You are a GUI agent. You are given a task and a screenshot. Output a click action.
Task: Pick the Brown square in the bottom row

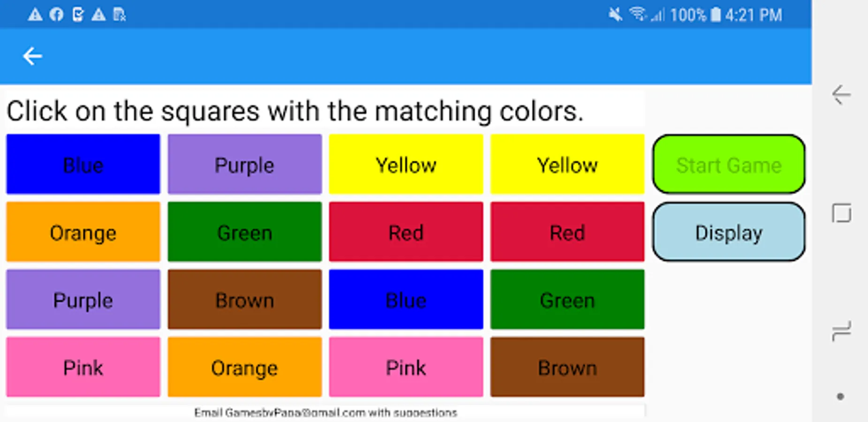click(567, 367)
